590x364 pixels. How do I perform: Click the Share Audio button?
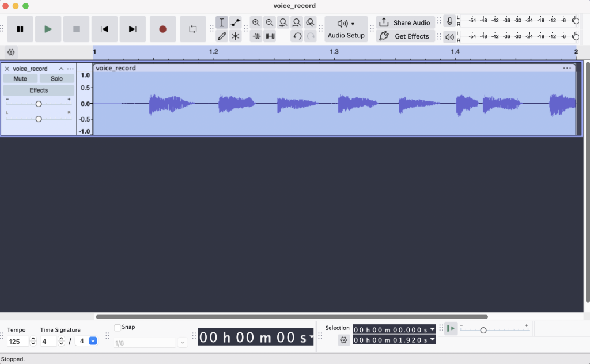pos(406,22)
